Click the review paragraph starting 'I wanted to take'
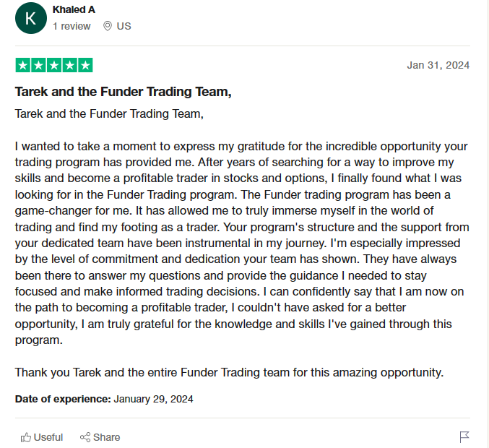The width and height of the screenshot is (489, 448). point(242,243)
